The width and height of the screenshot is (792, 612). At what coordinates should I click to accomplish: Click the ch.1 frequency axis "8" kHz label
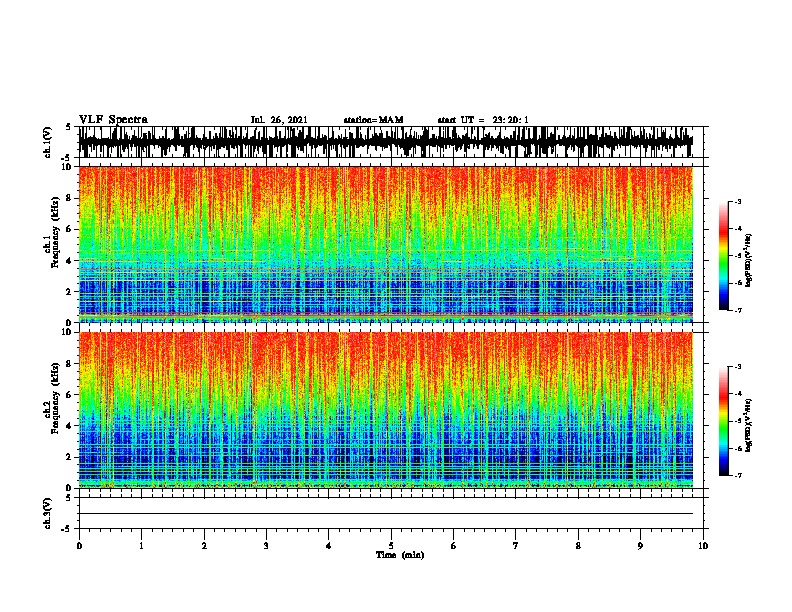(69, 198)
